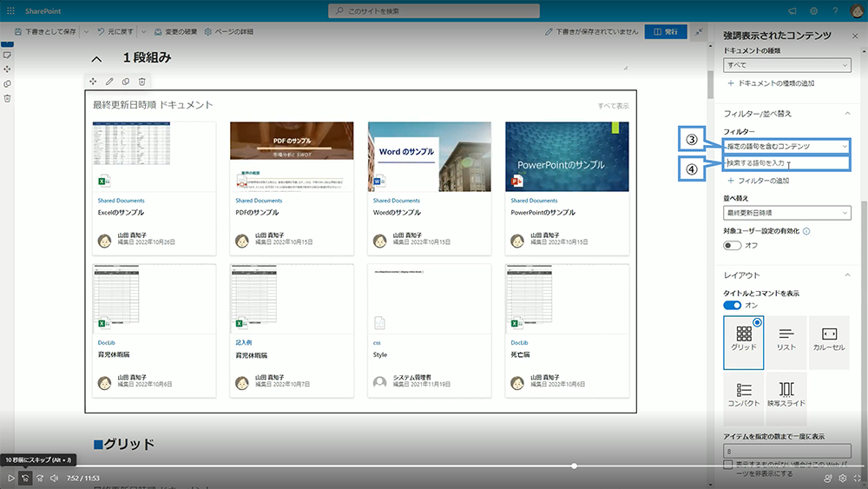Viewport: 868px width, 489px height.
Task: Open 並べ替え dropdown showing 最終更新日時順
Action: (786, 213)
